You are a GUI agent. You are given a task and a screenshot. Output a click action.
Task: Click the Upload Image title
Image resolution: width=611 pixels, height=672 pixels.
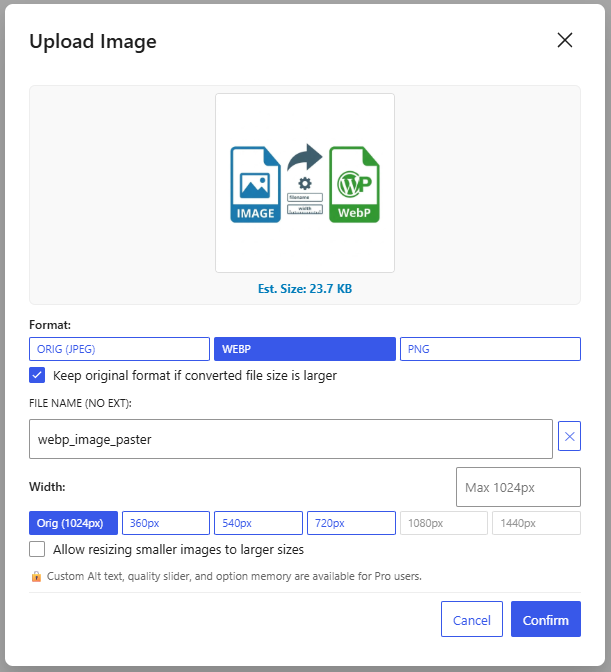pyautogui.click(x=93, y=42)
